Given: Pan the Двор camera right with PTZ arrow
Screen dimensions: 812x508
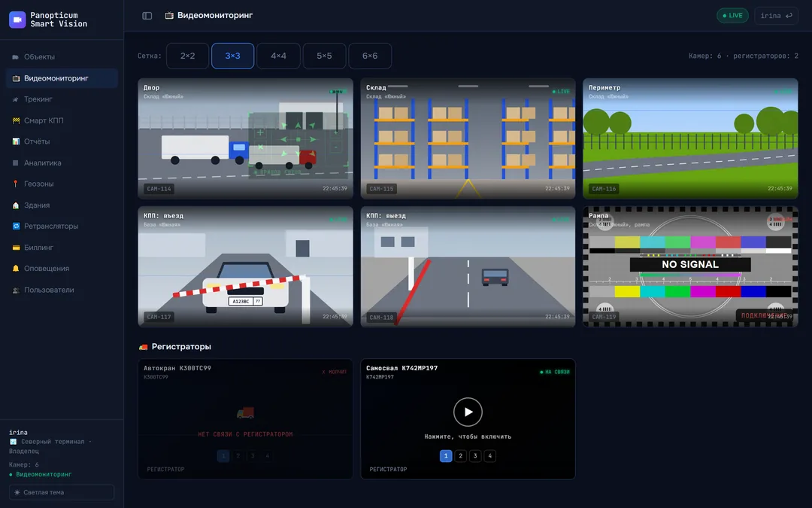Looking at the screenshot, I should point(312,139).
